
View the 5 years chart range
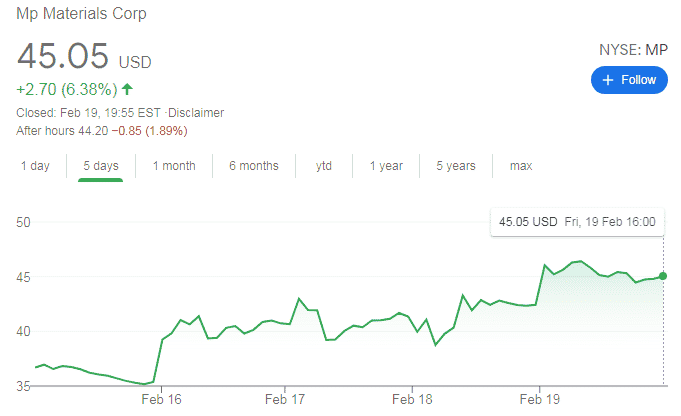pos(456,166)
